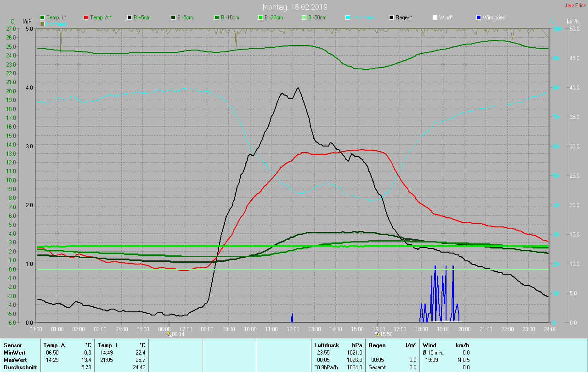Select the B -5cm legend label
Screen dimensions: 588x372
(x=186, y=17)
